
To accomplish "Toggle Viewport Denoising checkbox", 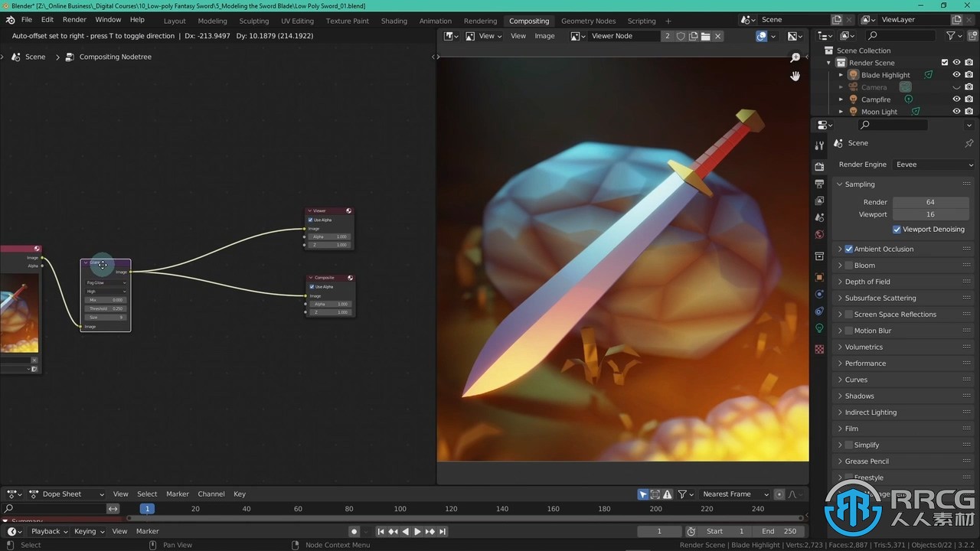I will click(897, 230).
